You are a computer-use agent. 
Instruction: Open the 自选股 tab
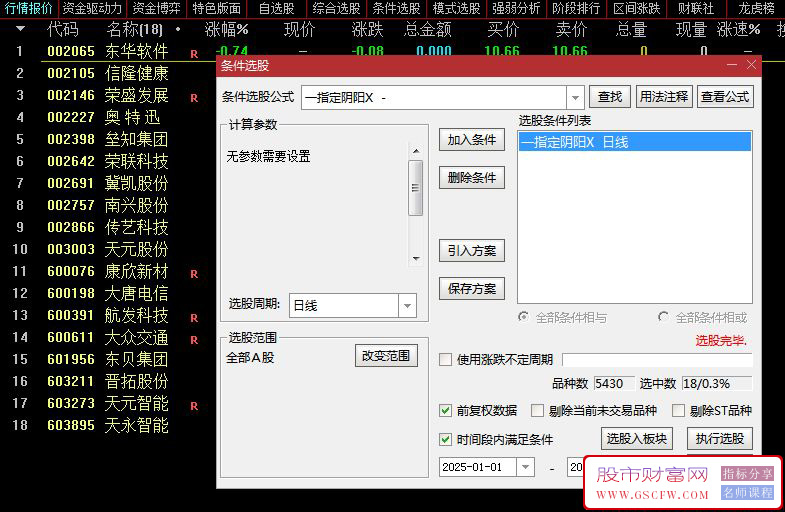pos(276,9)
